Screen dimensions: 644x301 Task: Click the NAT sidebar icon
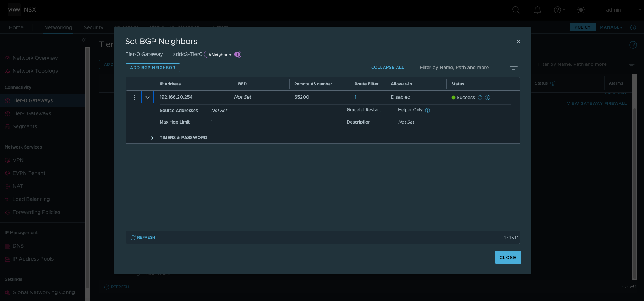[x=8, y=186]
